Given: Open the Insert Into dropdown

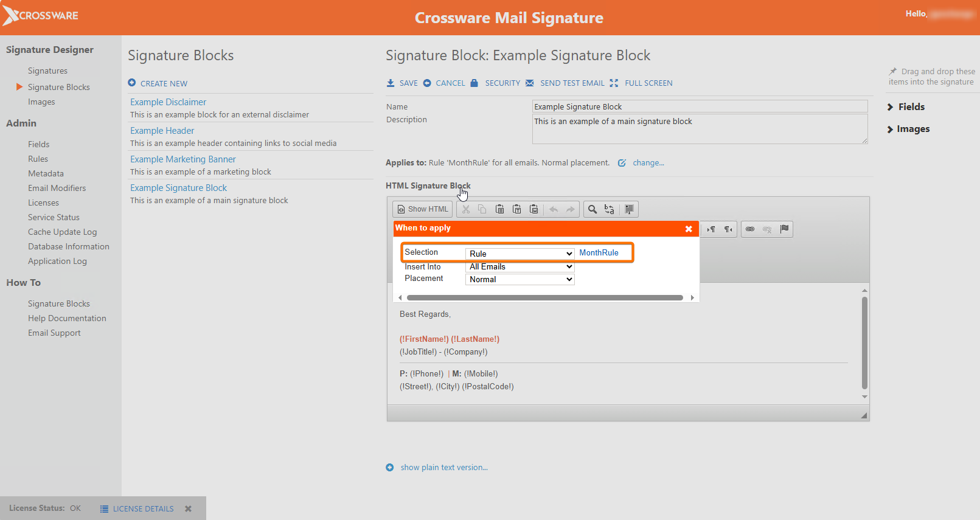Looking at the screenshot, I should (520, 267).
